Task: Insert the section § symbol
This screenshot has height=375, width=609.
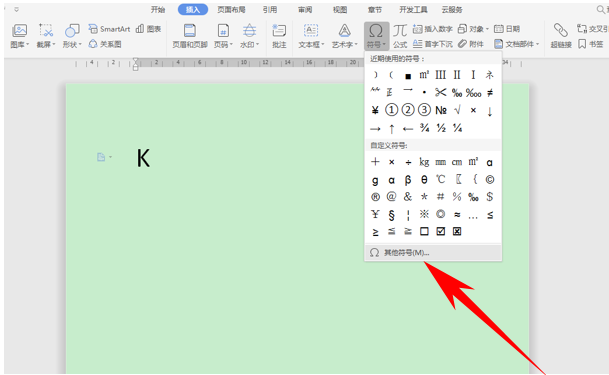Action: (392, 215)
